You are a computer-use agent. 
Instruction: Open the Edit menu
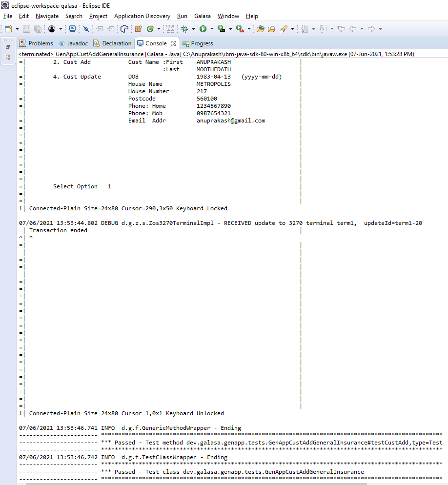coord(24,16)
